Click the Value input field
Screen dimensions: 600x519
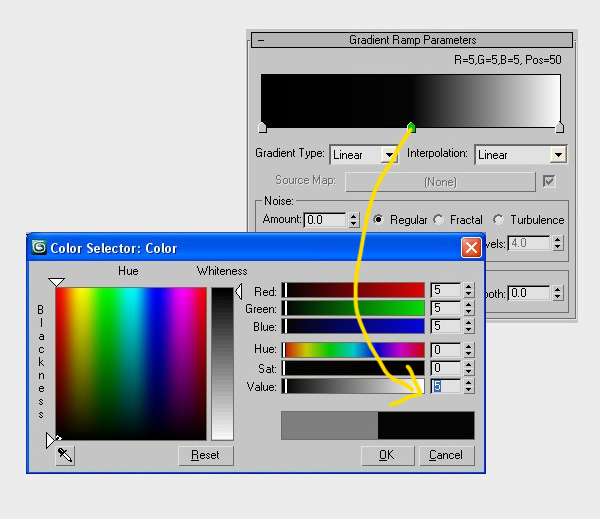[445, 386]
